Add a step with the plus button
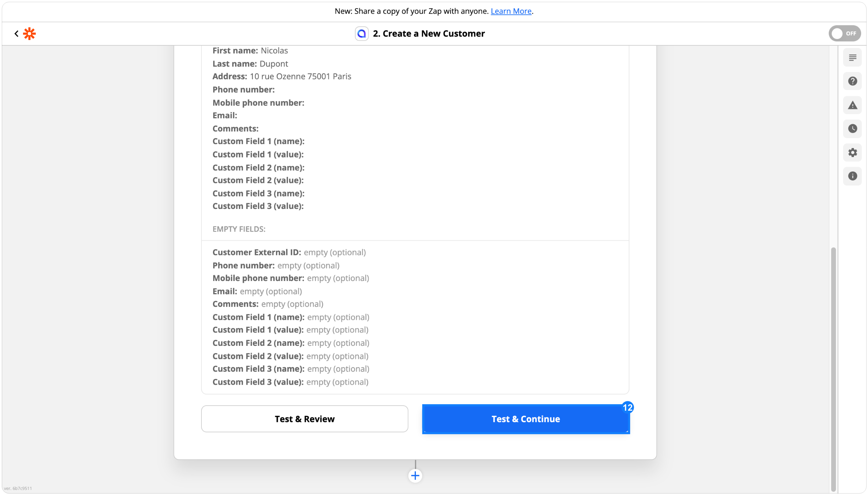868x495 pixels. tap(415, 476)
